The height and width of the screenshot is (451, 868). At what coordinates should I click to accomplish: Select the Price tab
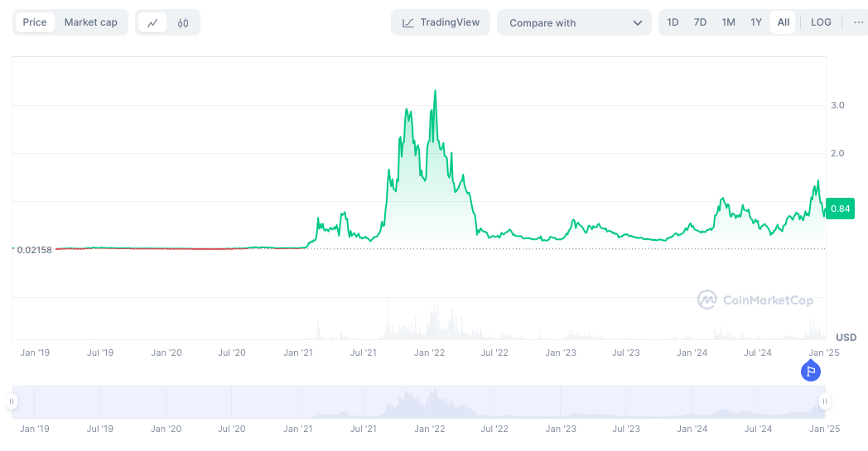[x=35, y=22]
